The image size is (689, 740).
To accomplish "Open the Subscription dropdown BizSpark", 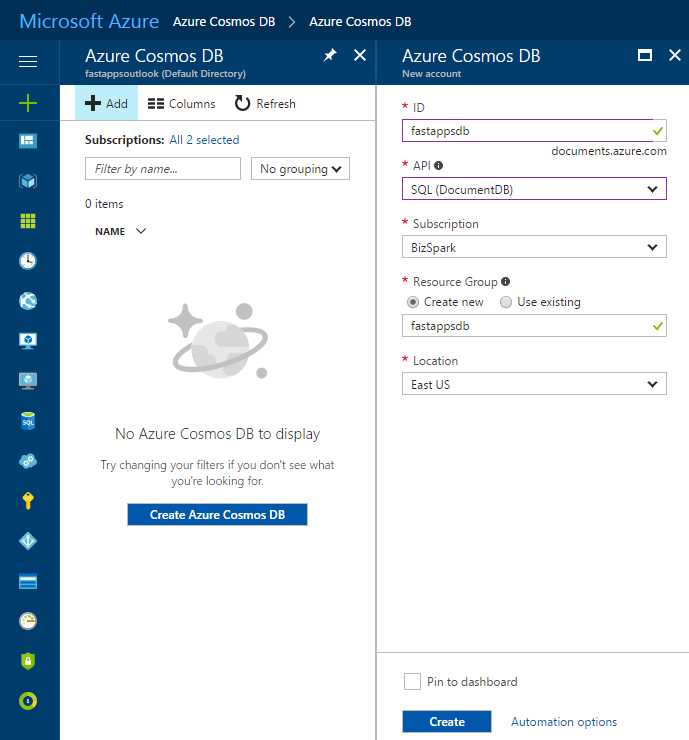I will coord(534,247).
